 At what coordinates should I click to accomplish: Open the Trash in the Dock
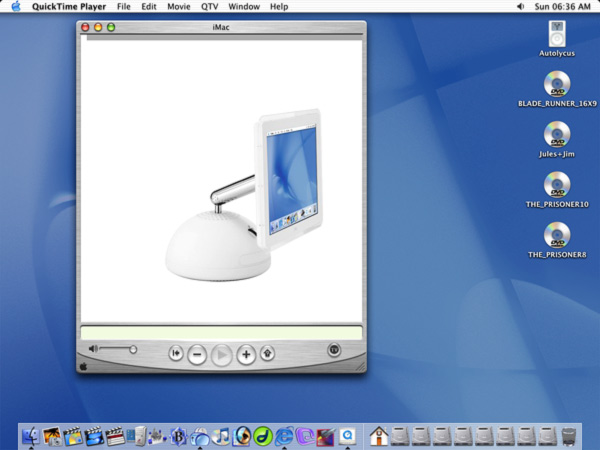point(569,437)
